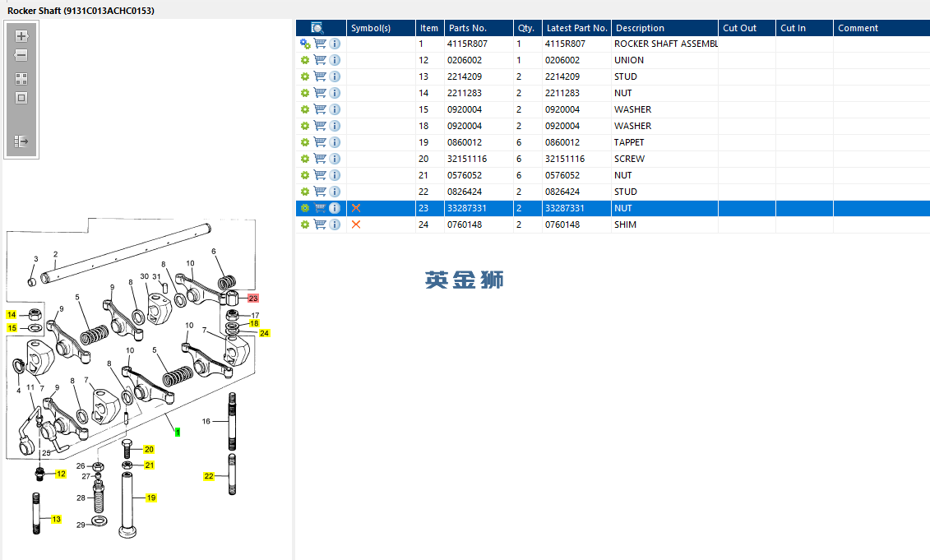Select callout 20 in the diagram

tap(149, 450)
